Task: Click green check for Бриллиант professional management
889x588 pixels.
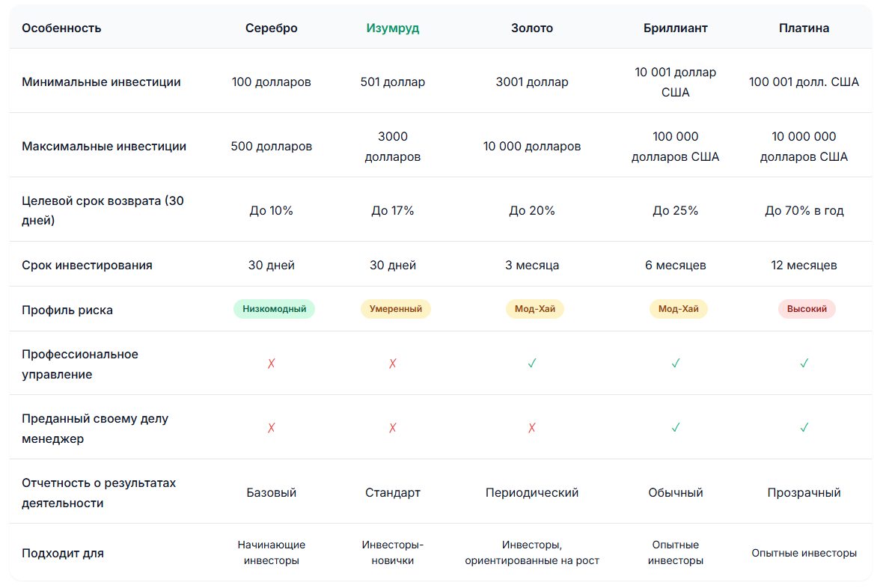Action: (x=676, y=364)
